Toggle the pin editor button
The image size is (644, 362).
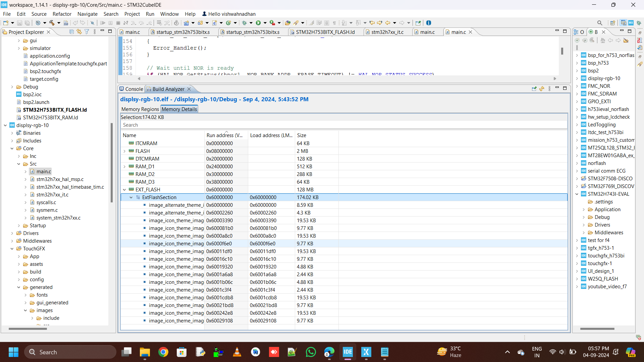coord(418,23)
